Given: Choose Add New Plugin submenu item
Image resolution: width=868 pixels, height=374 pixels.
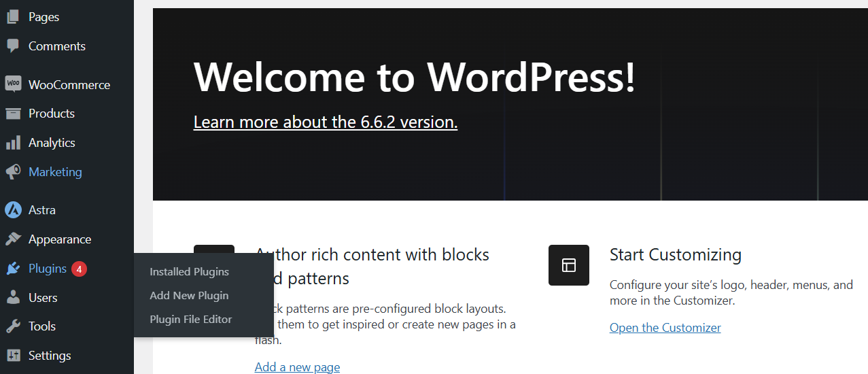Looking at the screenshot, I should tap(189, 296).
